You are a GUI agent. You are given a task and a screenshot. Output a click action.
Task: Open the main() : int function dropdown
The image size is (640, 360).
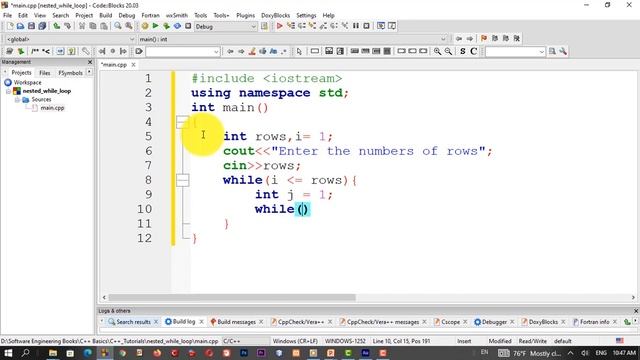pos(292,39)
